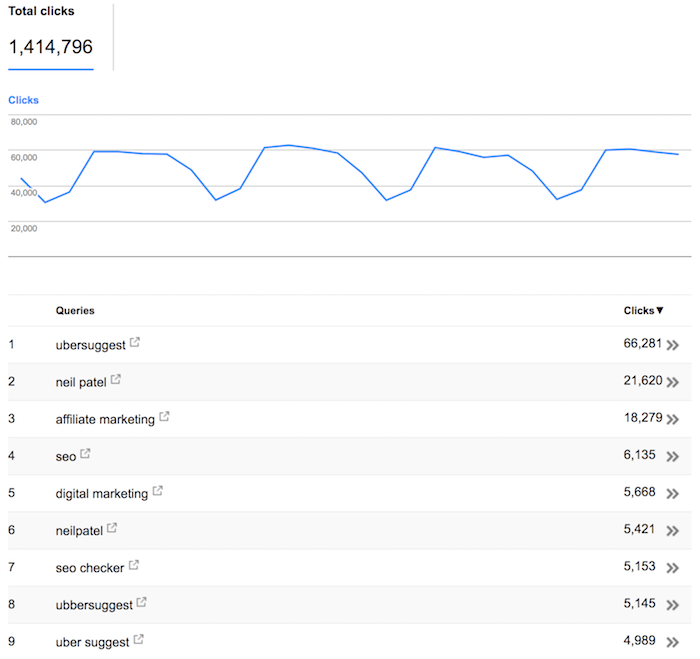Expand ubersuggest row double chevron
This screenshot has width=700, height=659.
click(x=673, y=345)
